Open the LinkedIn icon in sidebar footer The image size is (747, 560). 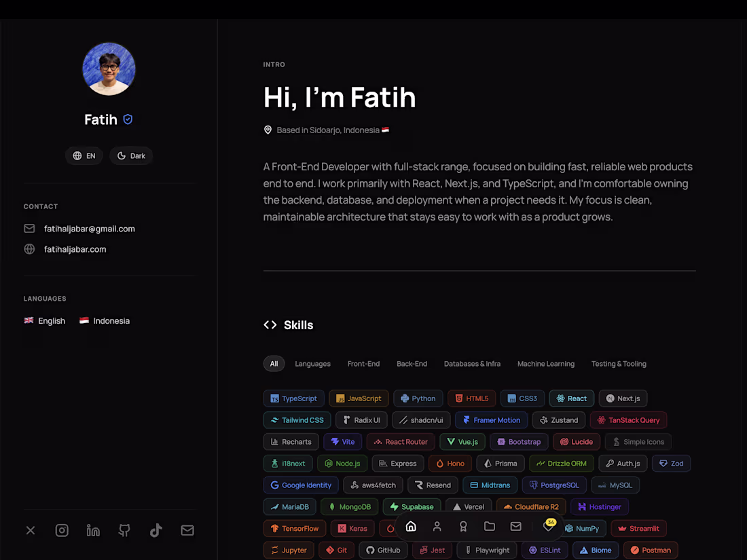(93, 530)
